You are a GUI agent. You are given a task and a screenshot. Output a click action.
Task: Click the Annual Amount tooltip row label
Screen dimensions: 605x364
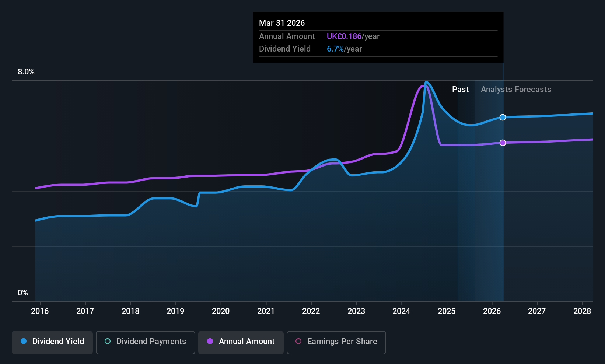tap(287, 36)
